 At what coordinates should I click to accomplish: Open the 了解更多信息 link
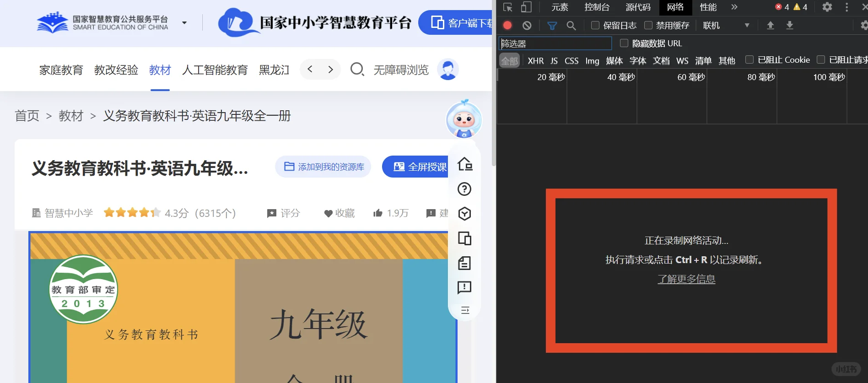click(686, 279)
